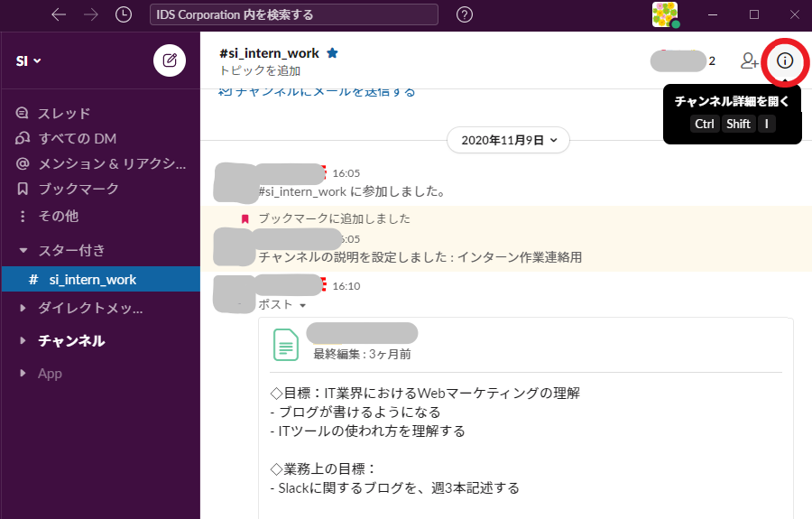Screen dimensions: 812x519
Task: Click the three-dot その他 icon
Action: coord(23,216)
